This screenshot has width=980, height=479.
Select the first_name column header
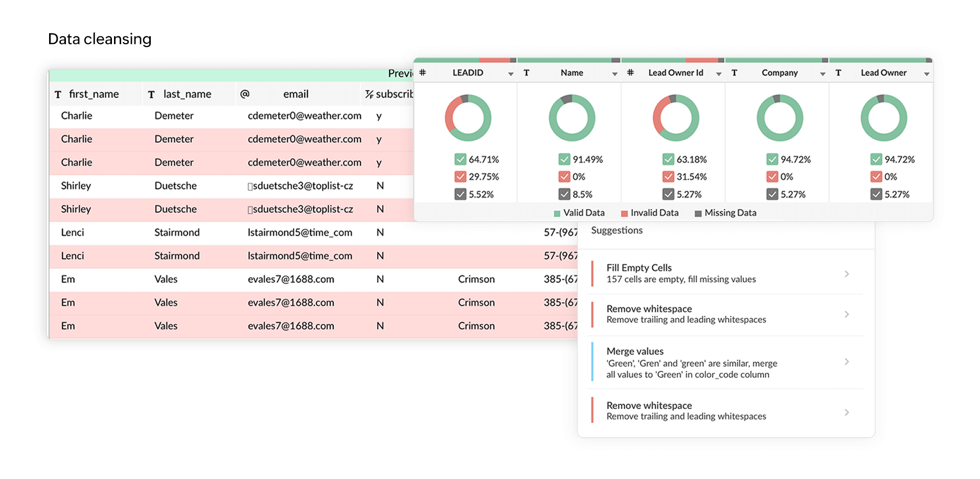[96, 94]
